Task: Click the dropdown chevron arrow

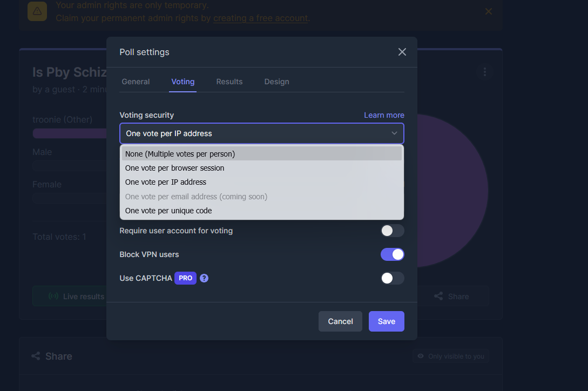Action: point(394,133)
